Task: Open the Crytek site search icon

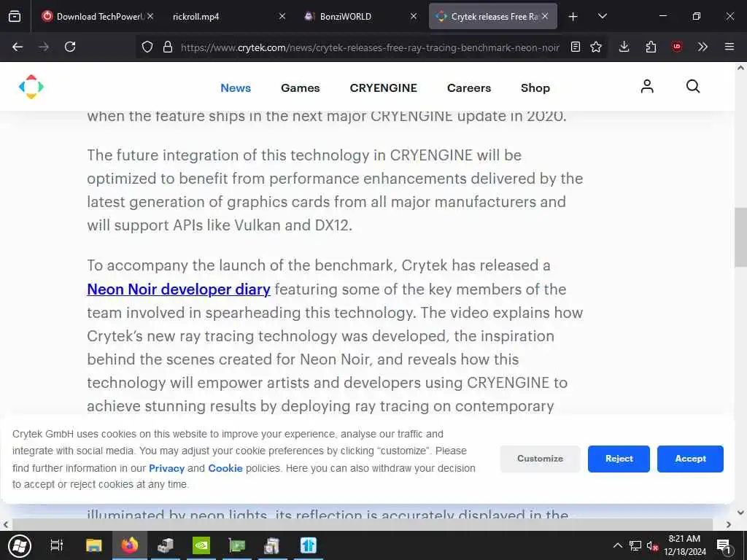Action: coord(693,86)
